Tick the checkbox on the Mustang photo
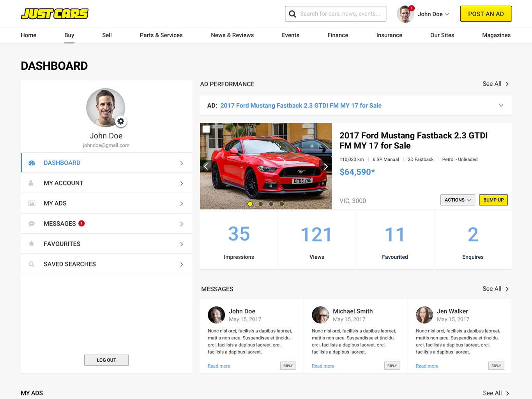Image resolution: width=532 pixels, height=399 pixels. [x=206, y=129]
